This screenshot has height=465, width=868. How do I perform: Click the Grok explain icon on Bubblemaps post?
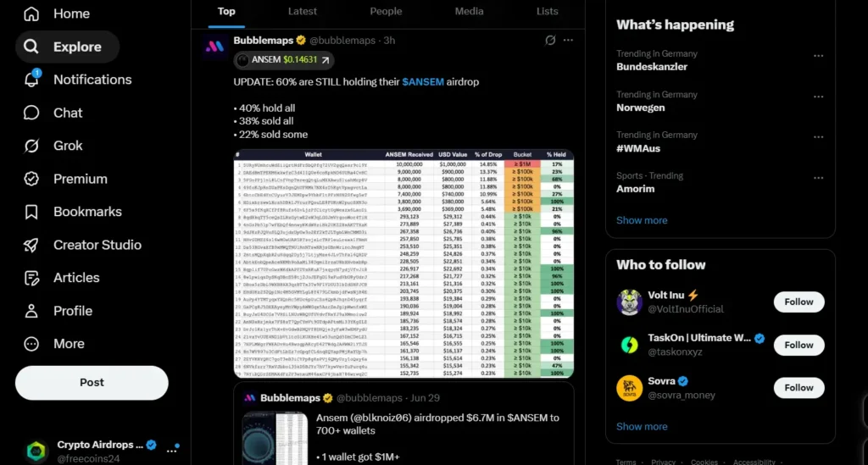[x=549, y=40]
